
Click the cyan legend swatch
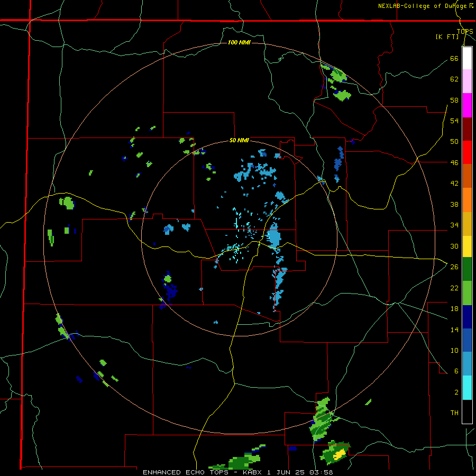click(467, 388)
